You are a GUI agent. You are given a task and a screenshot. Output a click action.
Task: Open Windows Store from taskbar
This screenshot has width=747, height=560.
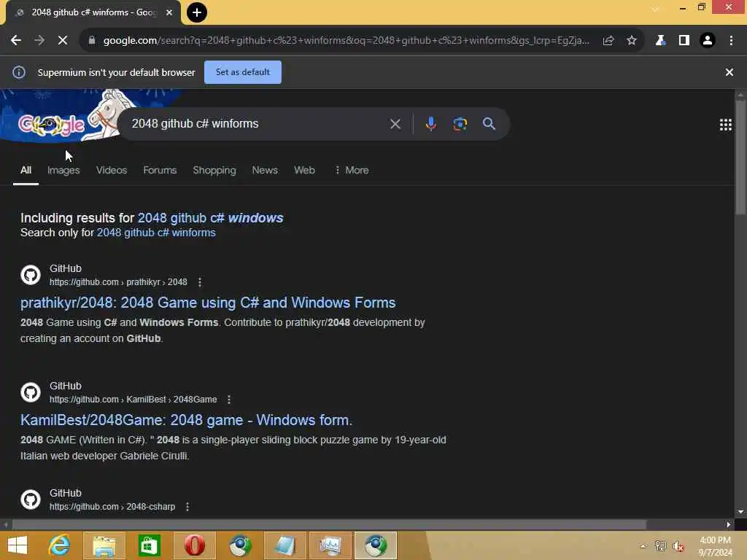(149, 545)
